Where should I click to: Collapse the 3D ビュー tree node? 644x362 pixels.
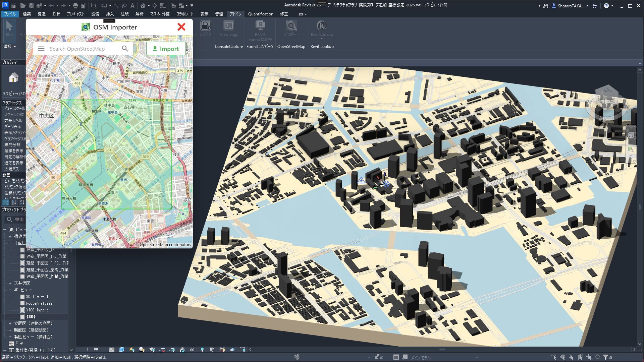[x=10, y=290]
